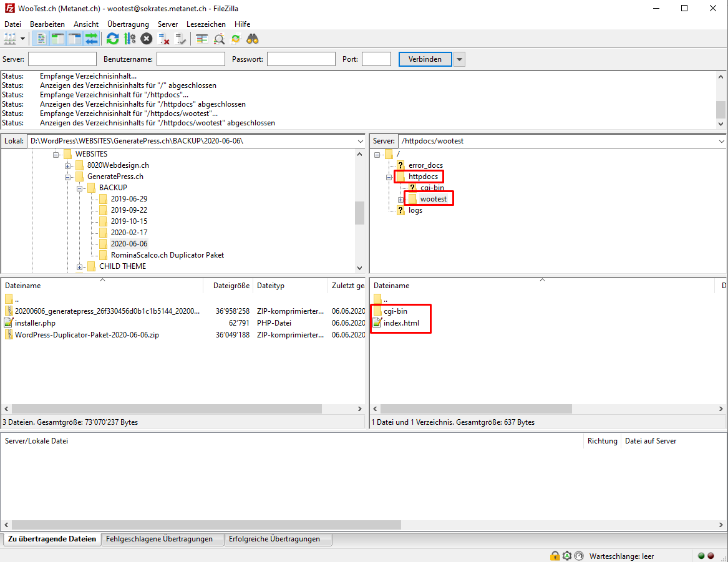Search files recursively with binoculars icon
The image size is (728, 562).
[x=253, y=39]
